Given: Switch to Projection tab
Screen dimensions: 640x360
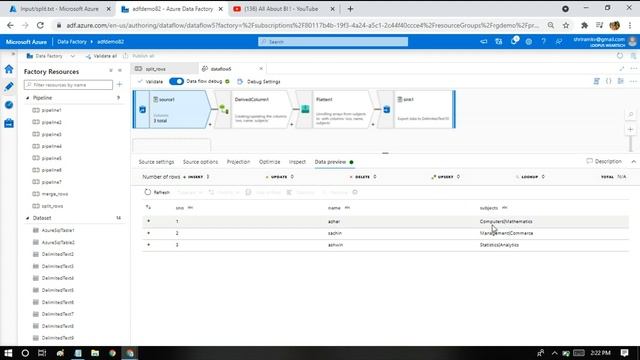Looking at the screenshot, I should click(x=238, y=162).
